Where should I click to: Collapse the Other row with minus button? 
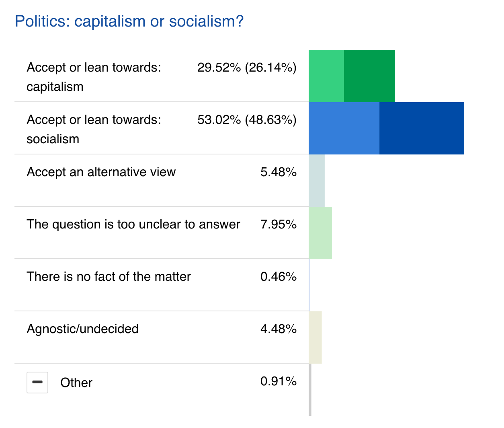[37, 382]
